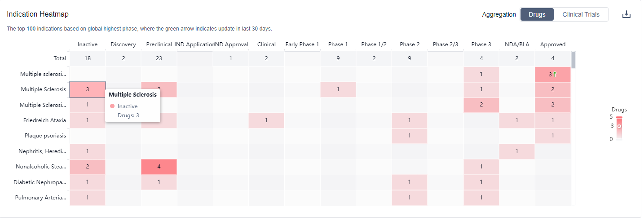Click the heatmap vertical scrollbar
The height and width of the screenshot is (221, 644).
pyautogui.click(x=573, y=59)
